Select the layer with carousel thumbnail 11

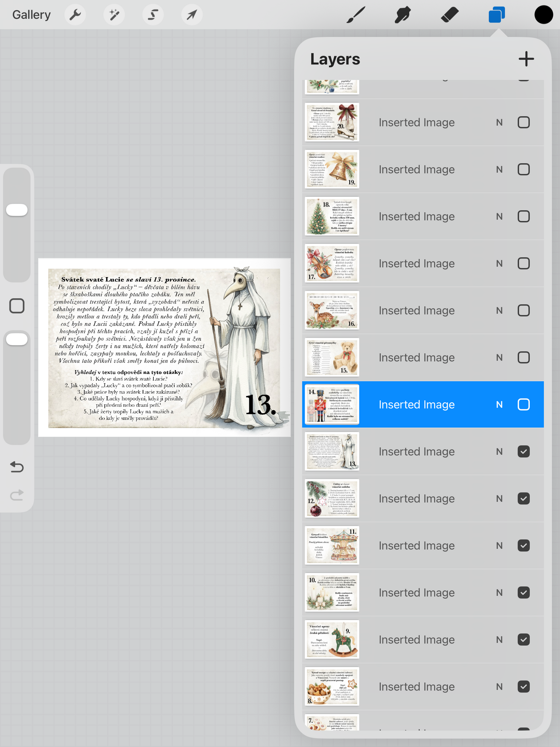(416, 546)
